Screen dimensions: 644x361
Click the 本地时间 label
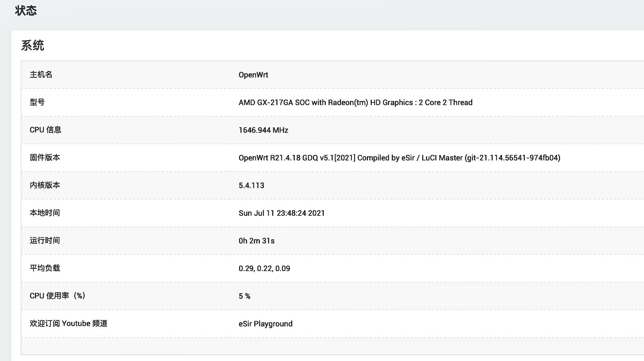[x=45, y=213]
